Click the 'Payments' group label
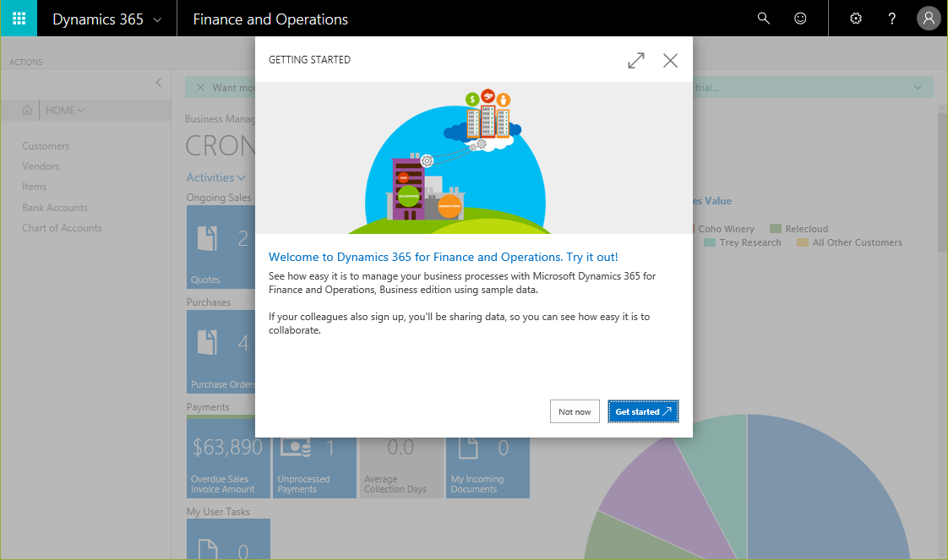Viewport: 948px width, 560px height. [208, 407]
